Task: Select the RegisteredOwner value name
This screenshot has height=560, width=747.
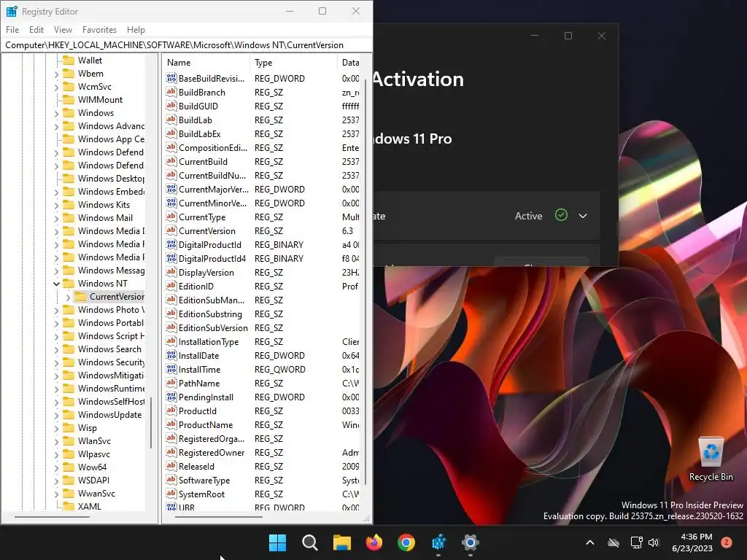Action: click(x=212, y=452)
